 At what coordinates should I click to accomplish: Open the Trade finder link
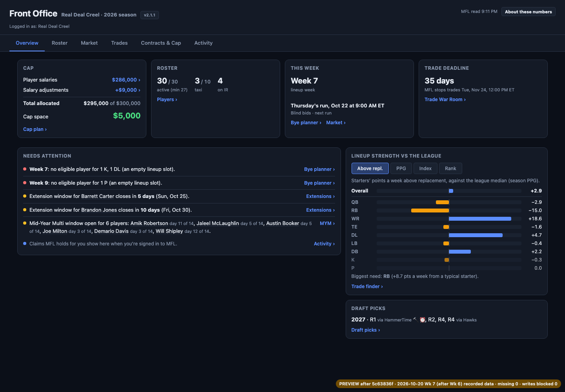click(367, 287)
